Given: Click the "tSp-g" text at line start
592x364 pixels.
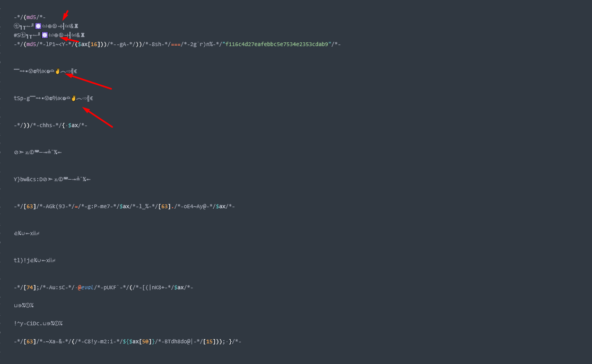Looking at the screenshot, I should 22,98.
